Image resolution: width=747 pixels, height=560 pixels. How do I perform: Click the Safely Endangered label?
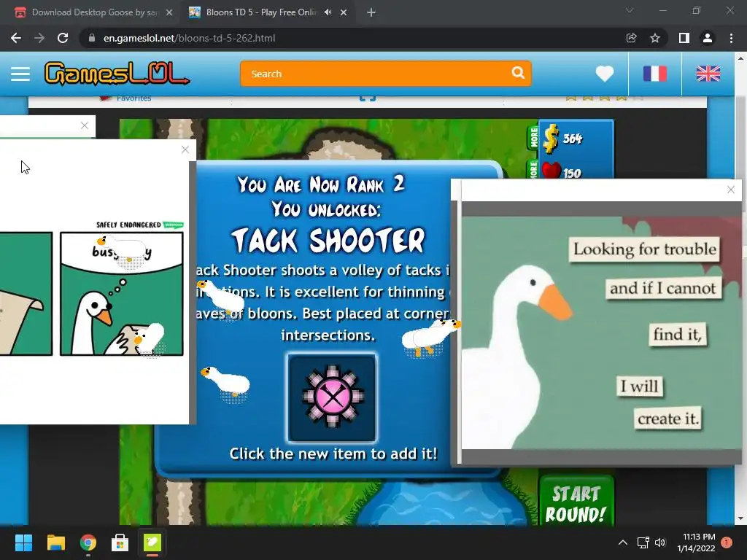(128, 225)
